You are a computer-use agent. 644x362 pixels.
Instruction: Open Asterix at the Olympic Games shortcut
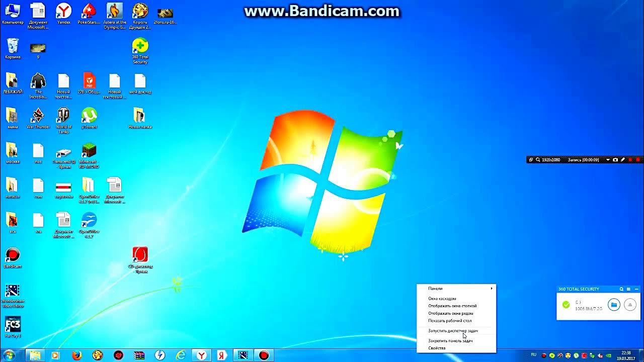(x=115, y=16)
